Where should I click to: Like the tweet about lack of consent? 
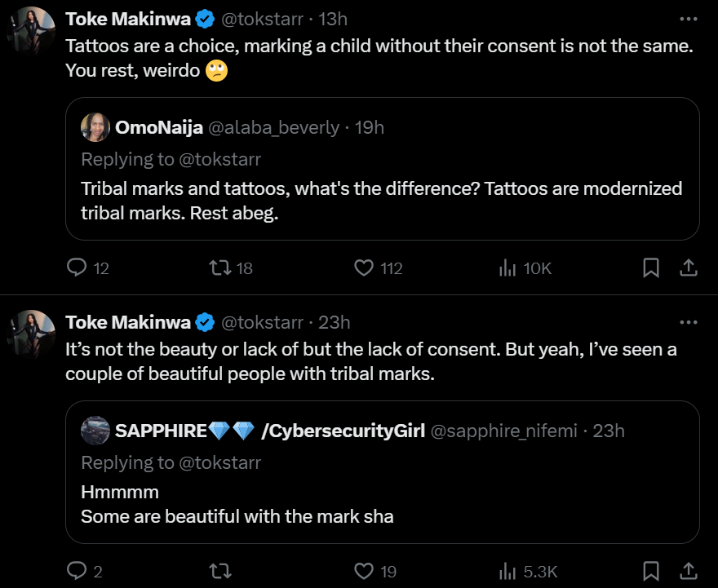point(364,571)
